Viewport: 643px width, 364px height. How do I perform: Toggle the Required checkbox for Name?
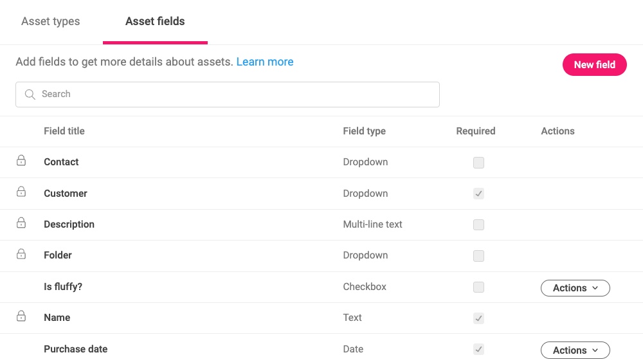478,318
